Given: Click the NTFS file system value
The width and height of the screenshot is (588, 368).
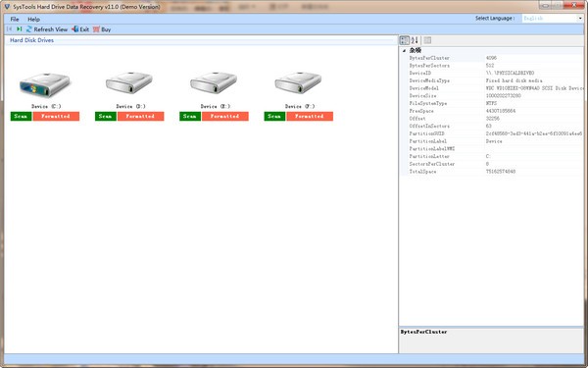Looking at the screenshot, I should (x=491, y=103).
